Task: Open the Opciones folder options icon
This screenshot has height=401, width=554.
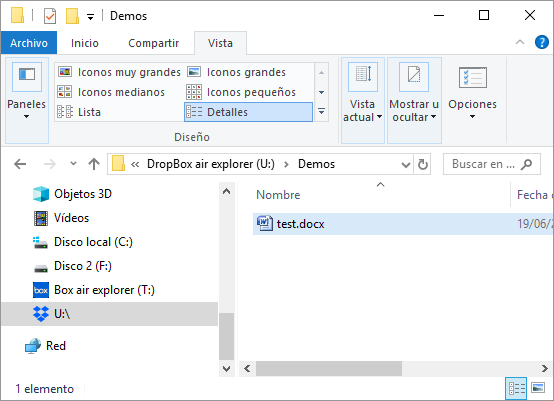Action: [472, 77]
